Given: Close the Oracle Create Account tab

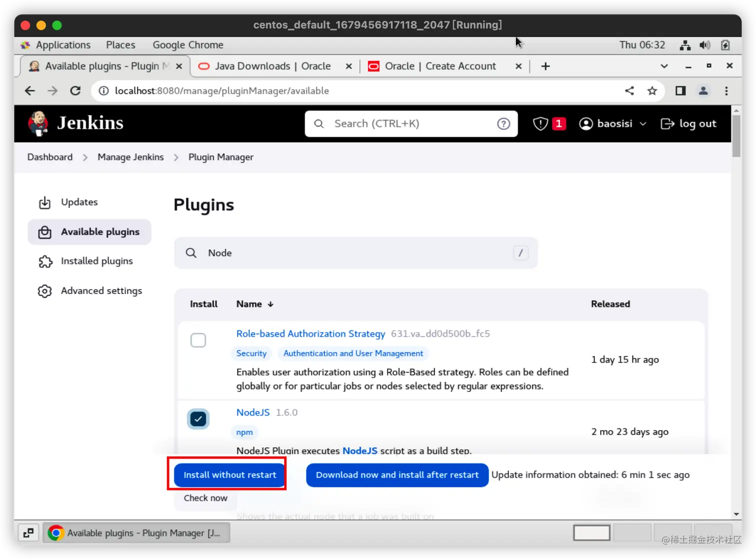Looking at the screenshot, I should pyautogui.click(x=518, y=66).
